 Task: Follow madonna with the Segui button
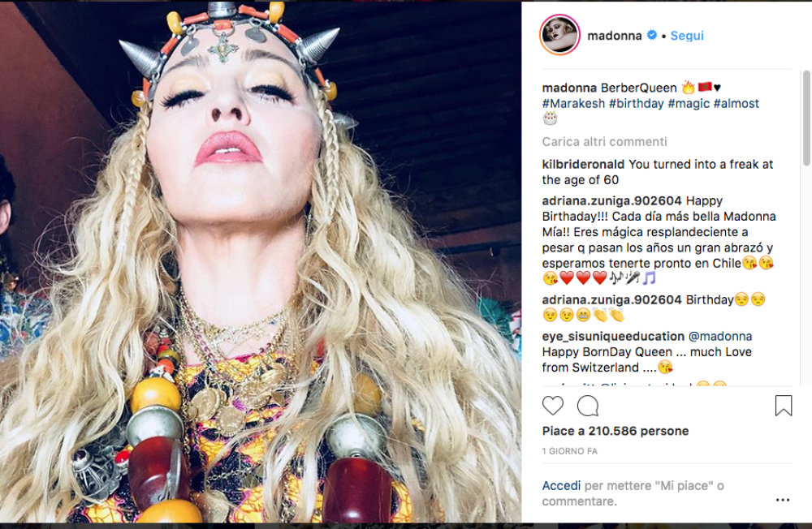[x=687, y=36]
